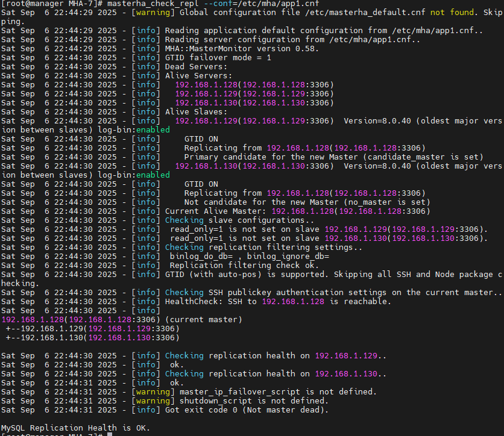Click the [root@manager MHA-7]# prompt beside masterha_check_repl
Image resolution: width=504 pixels, height=436 pixels.
[52, 4]
